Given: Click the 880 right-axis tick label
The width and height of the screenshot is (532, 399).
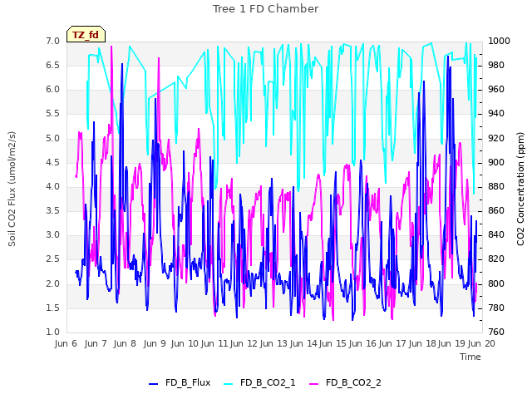Looking at the screenshot, I should tap(496, 186).
